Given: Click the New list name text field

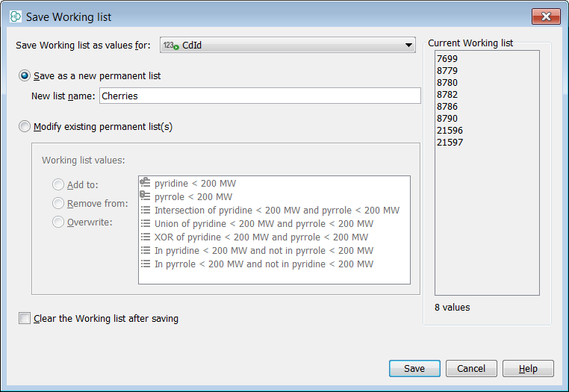Looking at the screenshot, I should coord(259,96).
